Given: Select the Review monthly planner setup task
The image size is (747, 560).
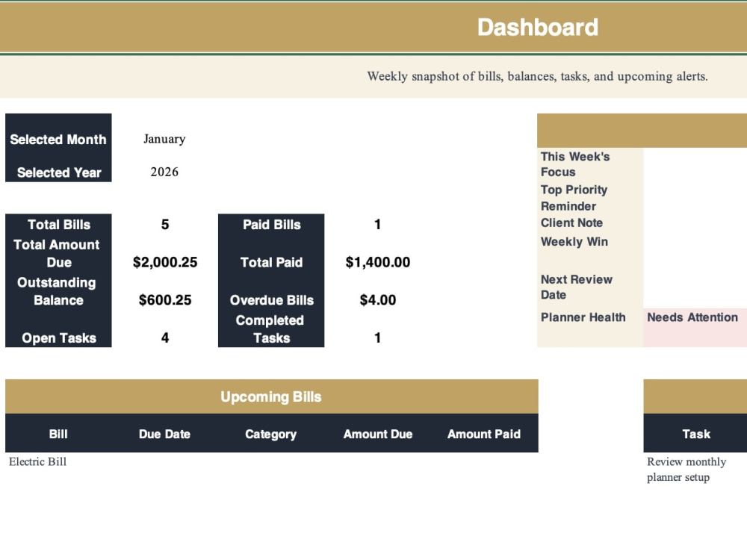Looking at the screenshot, I should 686,469.
